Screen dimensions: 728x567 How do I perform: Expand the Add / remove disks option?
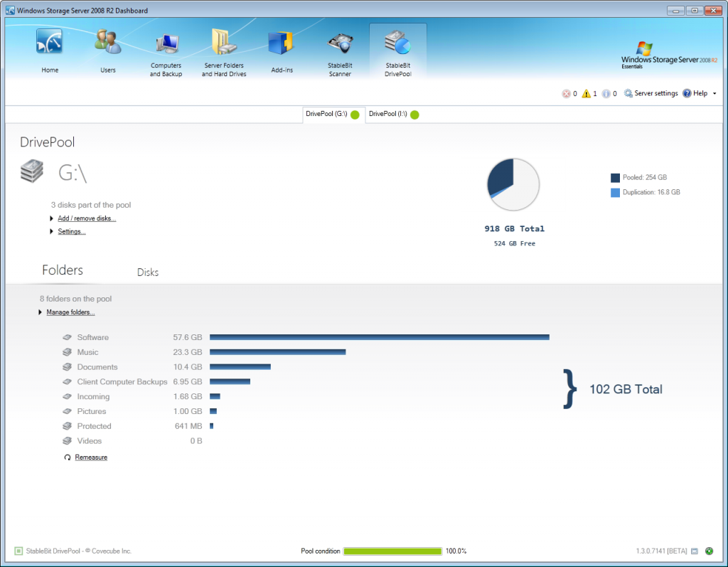click(86, 218)
